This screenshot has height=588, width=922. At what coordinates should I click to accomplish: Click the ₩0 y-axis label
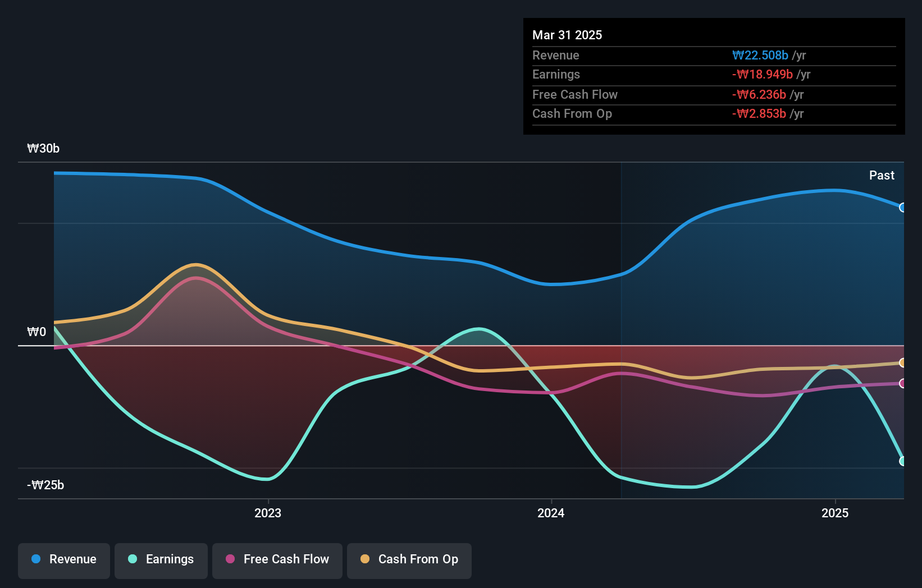(36, 332)
